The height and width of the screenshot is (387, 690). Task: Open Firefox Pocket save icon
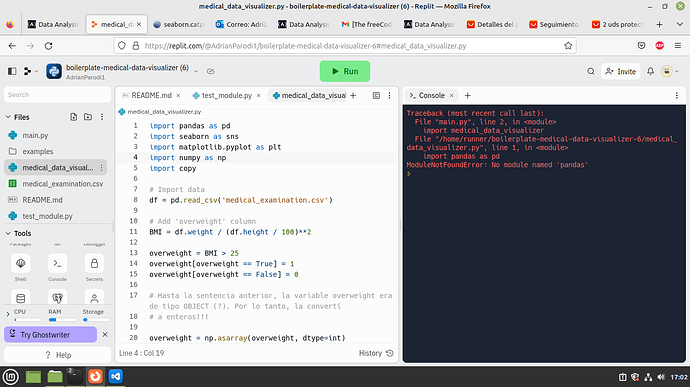point(641,46)
